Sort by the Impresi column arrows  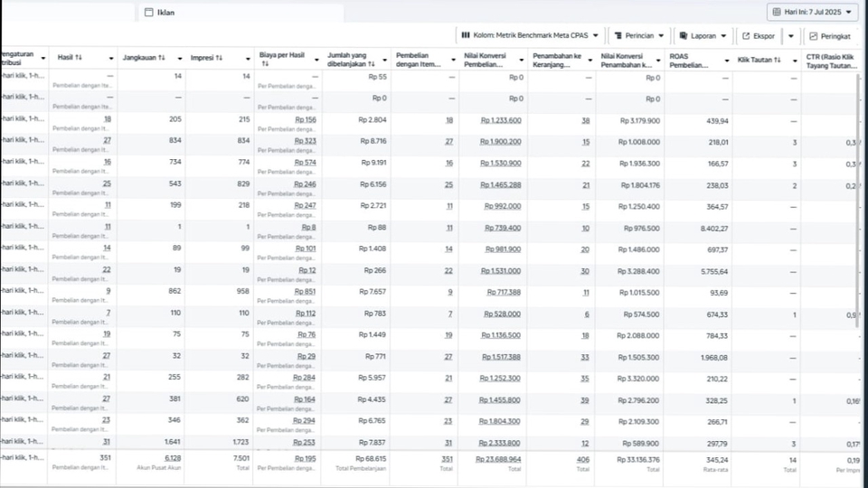point(220,58)
